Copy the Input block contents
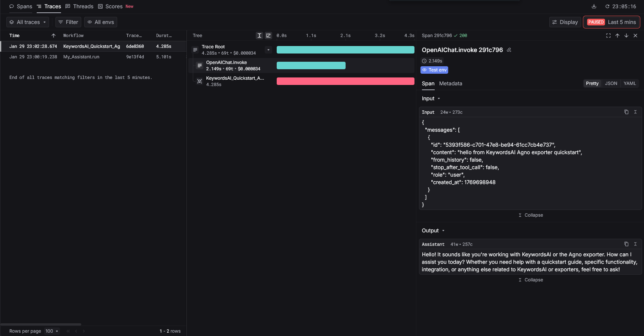Image resolution: width=644 pixels, height=336 pixels. pyautogui.click(x=626, y=112)
